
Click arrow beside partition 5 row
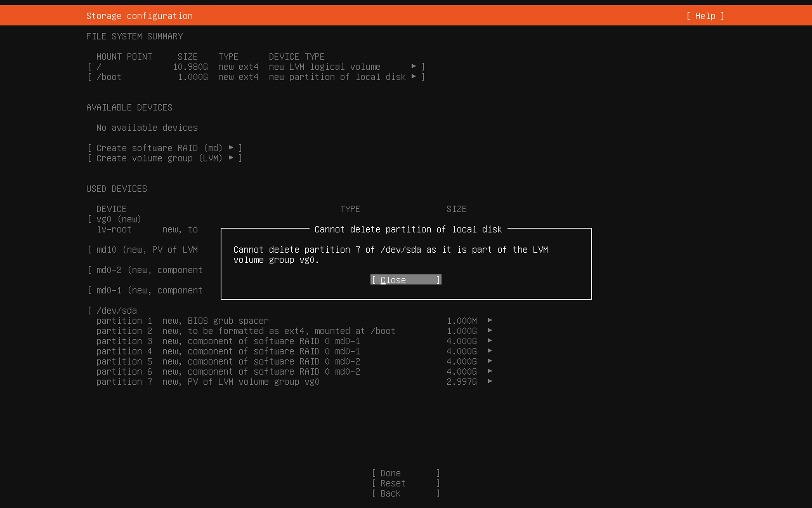click(490, 361)
